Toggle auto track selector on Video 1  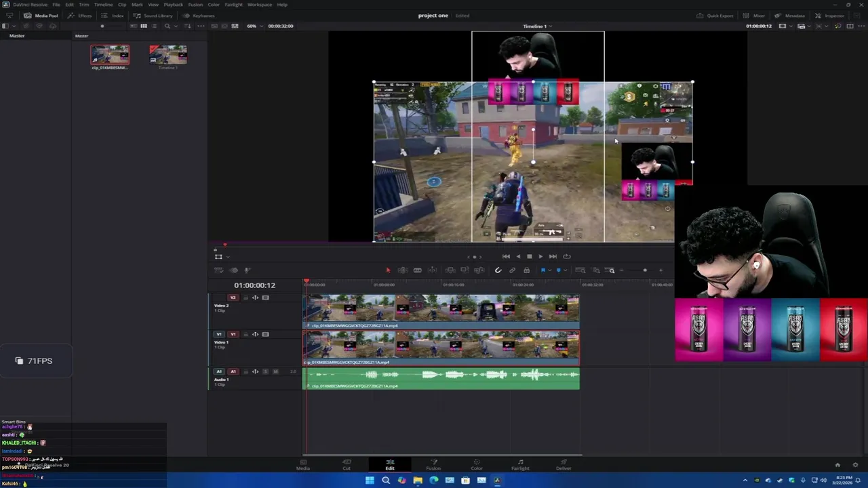tap(255, 334)
